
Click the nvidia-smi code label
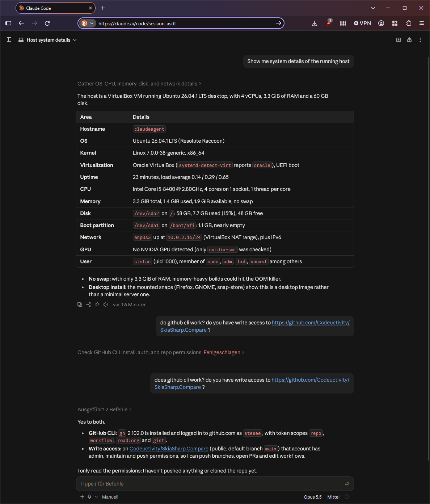(x=223, y=249)
